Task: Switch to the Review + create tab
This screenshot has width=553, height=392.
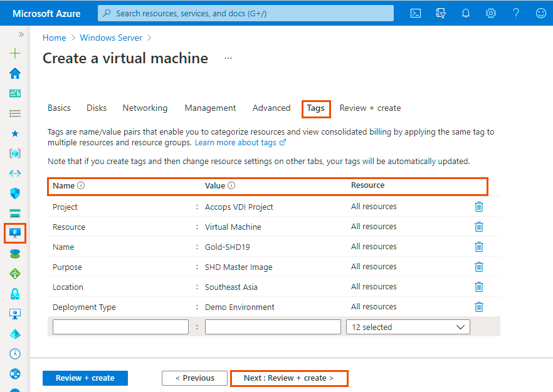Action: coord(371,108)
